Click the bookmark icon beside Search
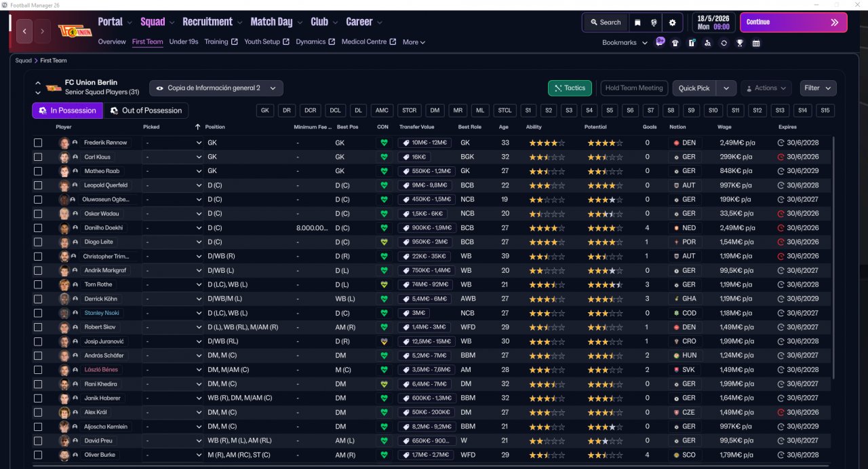Screen dimensions: 868x469 (637, 22)
